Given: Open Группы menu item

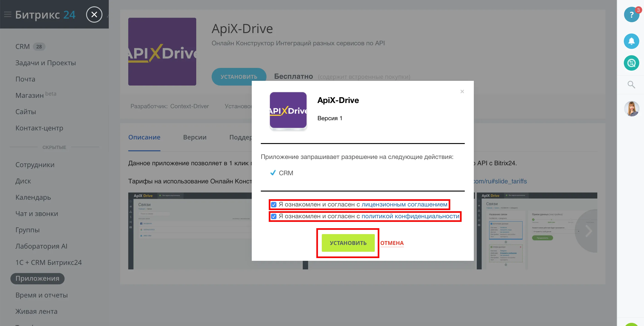Looking at the screenshot, I should pyautogui.click(x=27, y=230).
